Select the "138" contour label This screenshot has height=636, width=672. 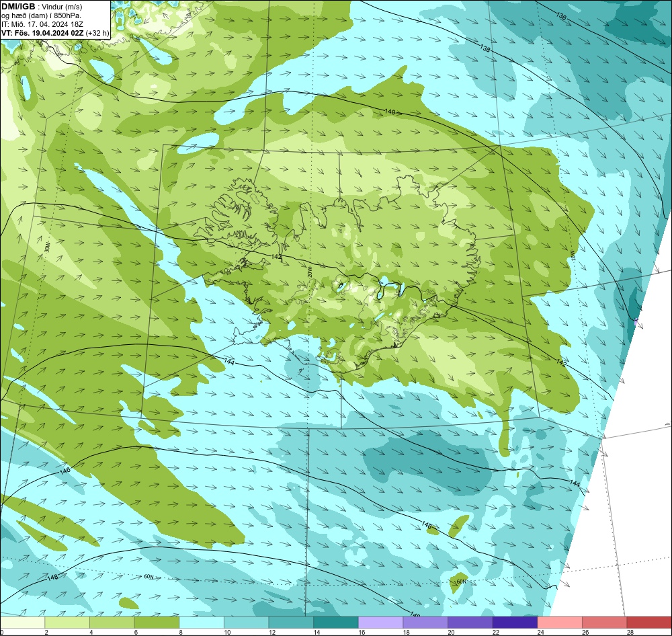[x=485, y=48]
